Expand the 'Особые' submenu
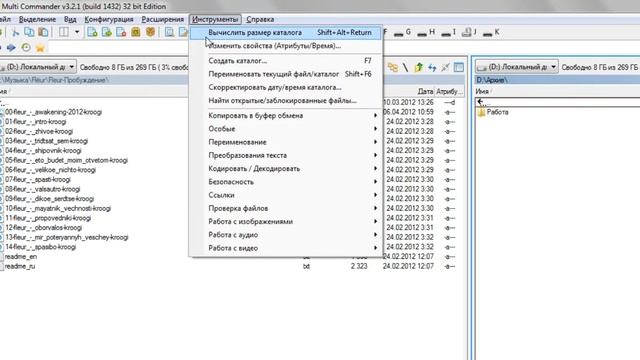 click(286, 129)
